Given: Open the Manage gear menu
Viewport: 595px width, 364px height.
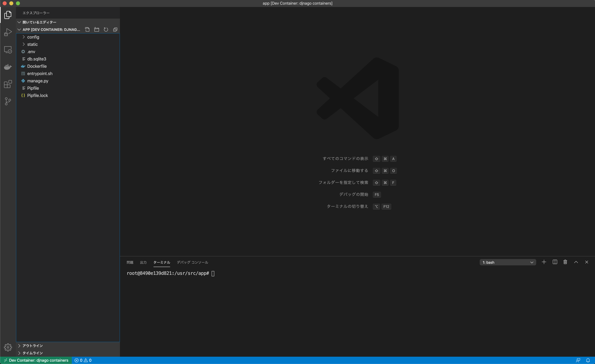Looking at the screenshot, I should click(x=8, y=347).
